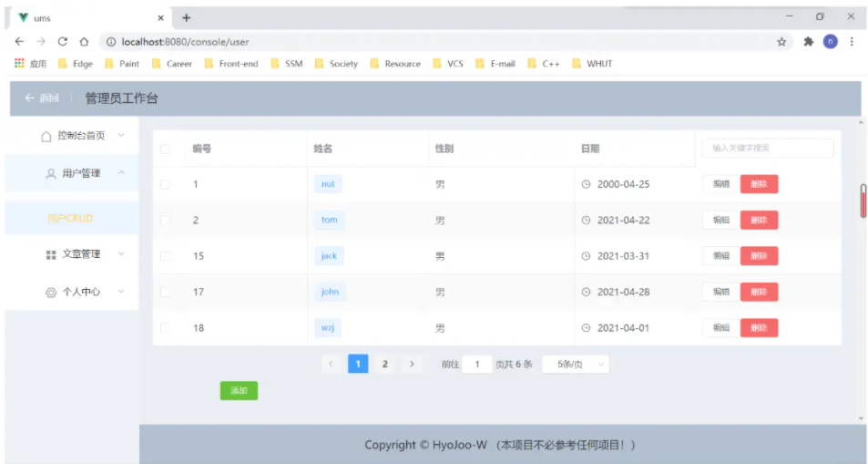Click the browser back arrow

[19, 42]
